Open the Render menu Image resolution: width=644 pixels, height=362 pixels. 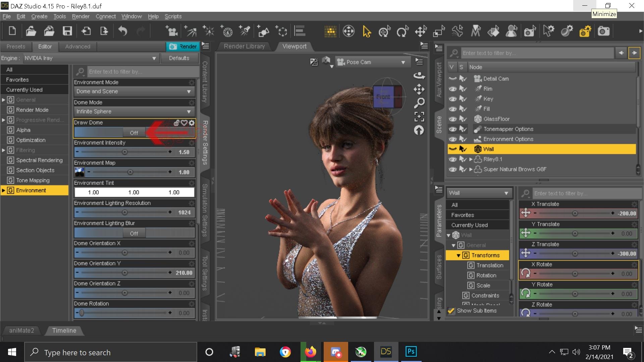(x=80, y=16)
